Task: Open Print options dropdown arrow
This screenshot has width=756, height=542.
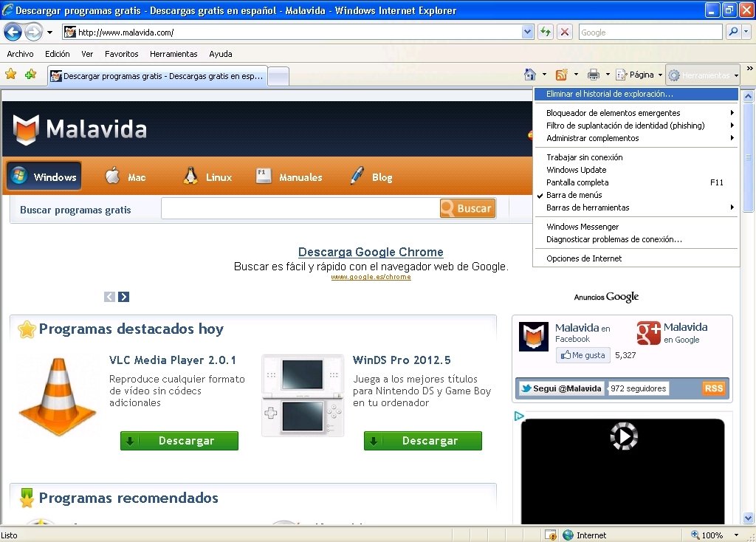Action: (x=608, y=75)
